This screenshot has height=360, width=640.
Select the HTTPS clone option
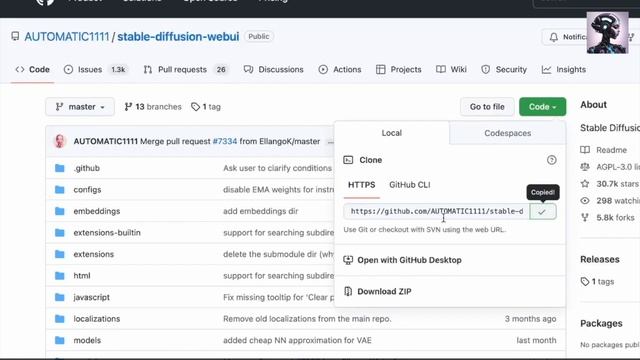pos(362,185)
